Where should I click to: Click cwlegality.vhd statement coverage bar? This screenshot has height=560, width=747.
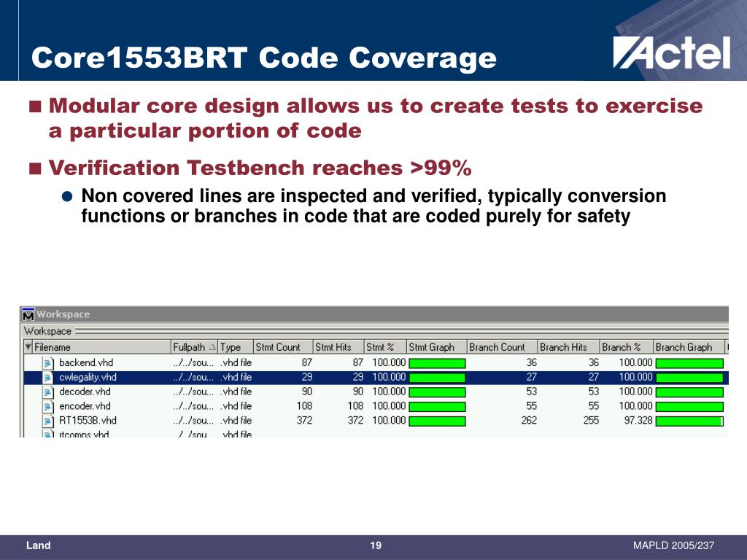[438, 378]
